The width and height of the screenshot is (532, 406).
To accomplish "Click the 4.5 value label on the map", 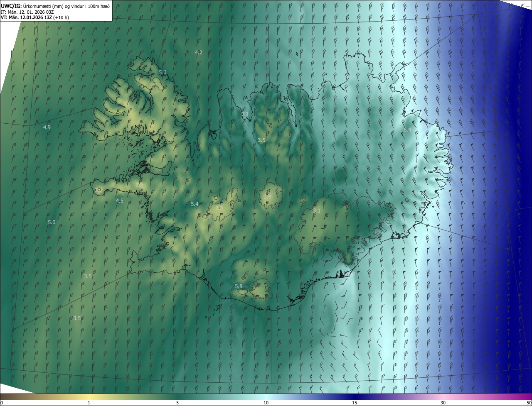I will [x=120, y=201].
